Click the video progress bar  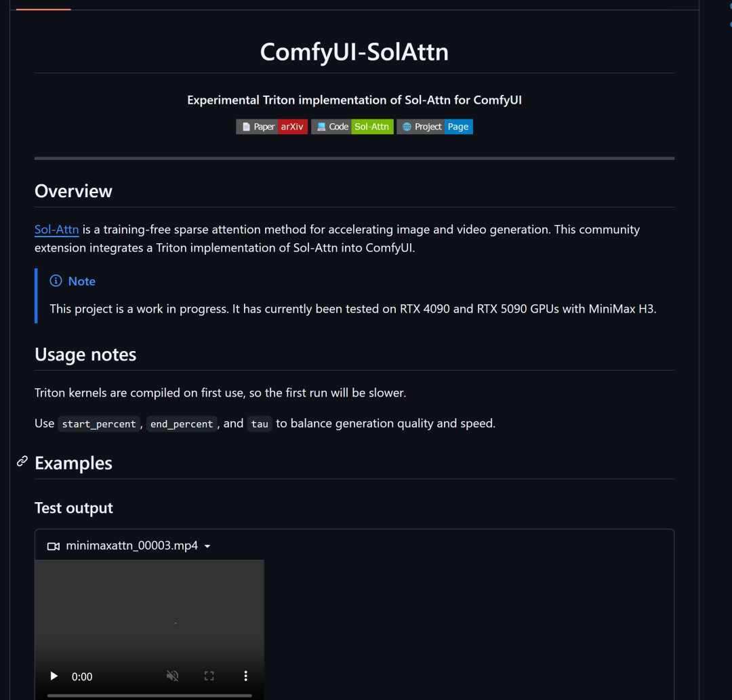click(x=149, y=695)
